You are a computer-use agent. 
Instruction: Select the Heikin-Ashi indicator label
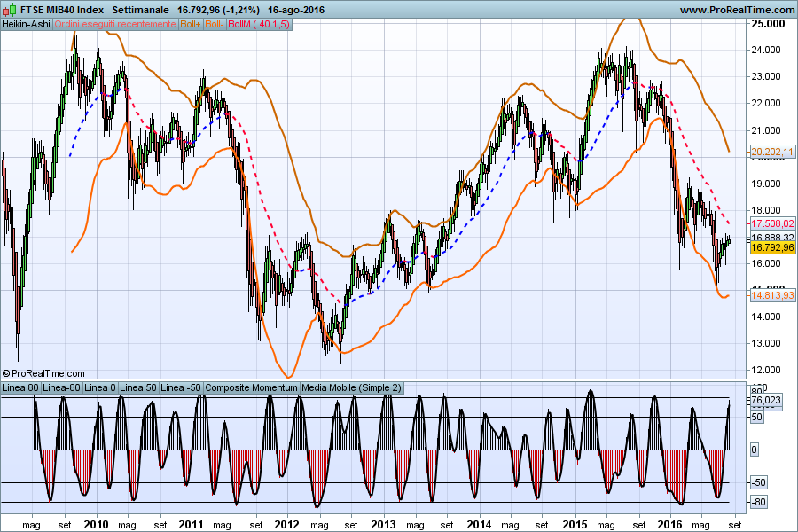(27, 24)
